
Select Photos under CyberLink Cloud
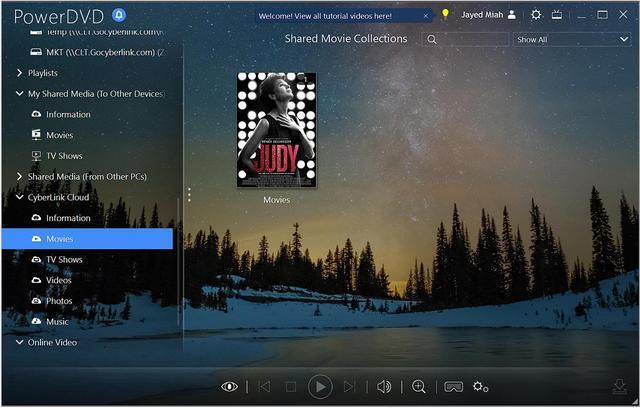pos(59,301)
